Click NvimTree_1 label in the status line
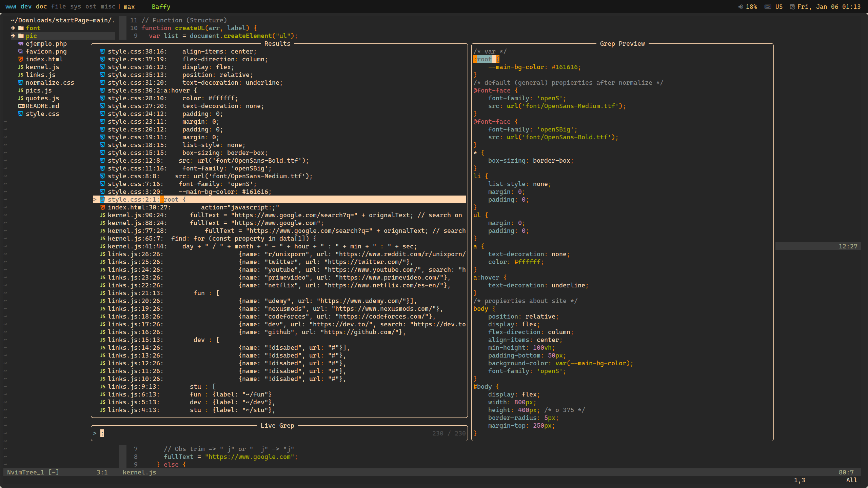Image resolution: width=868 pixels, height=488 pixels. (x=25, y=472)
